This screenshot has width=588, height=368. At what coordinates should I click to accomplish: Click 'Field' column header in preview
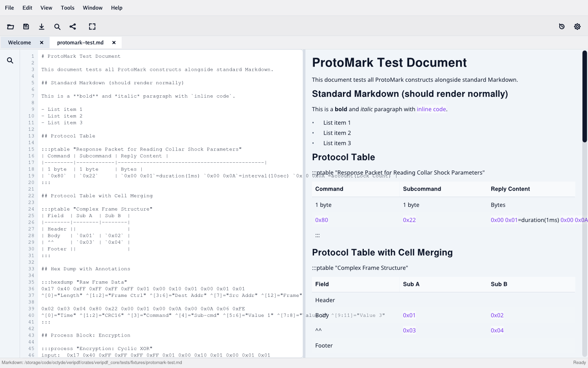coord(322,284)
